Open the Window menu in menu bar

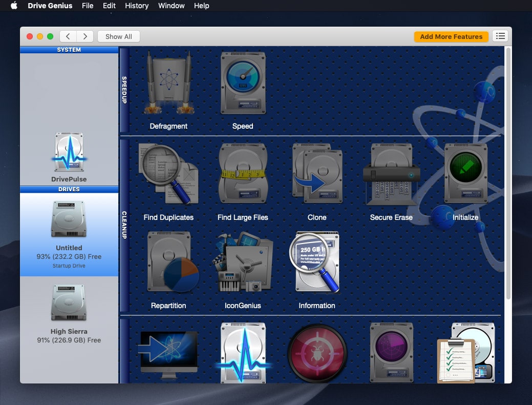[x=171, y=6]
